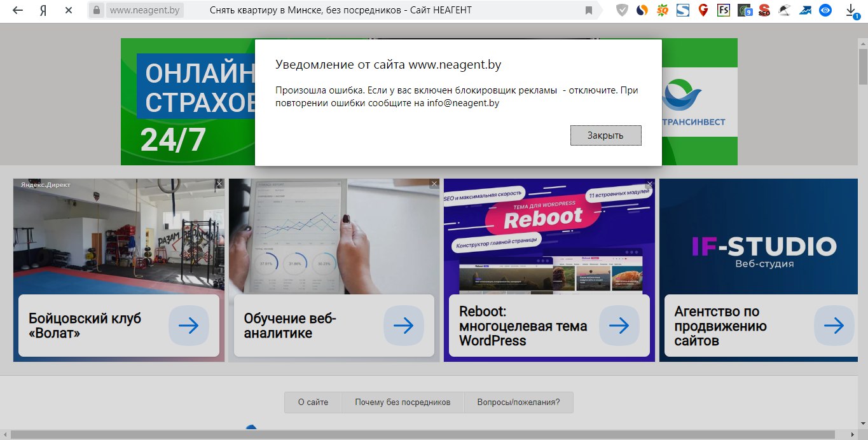The height and width of the screenshot is (440, 868).
Task: Open the Бойцовский клуб «Волат» ad title
Action: coord(85,326)
